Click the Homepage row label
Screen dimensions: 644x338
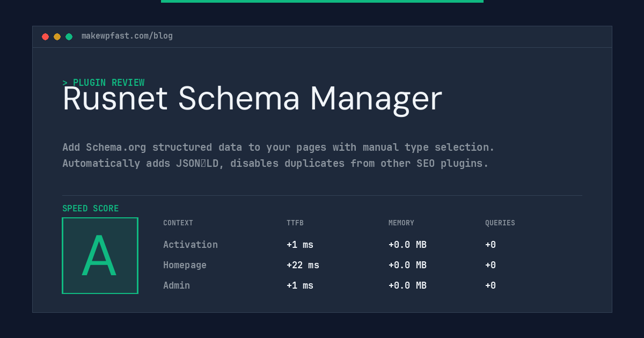pos(185,265)
